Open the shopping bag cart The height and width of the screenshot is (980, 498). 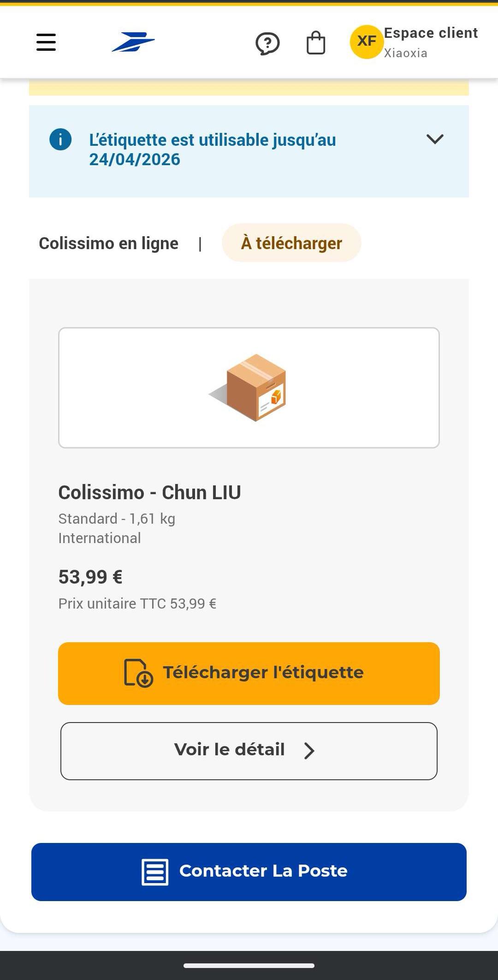pyautogui.click(x=316, y=43)
